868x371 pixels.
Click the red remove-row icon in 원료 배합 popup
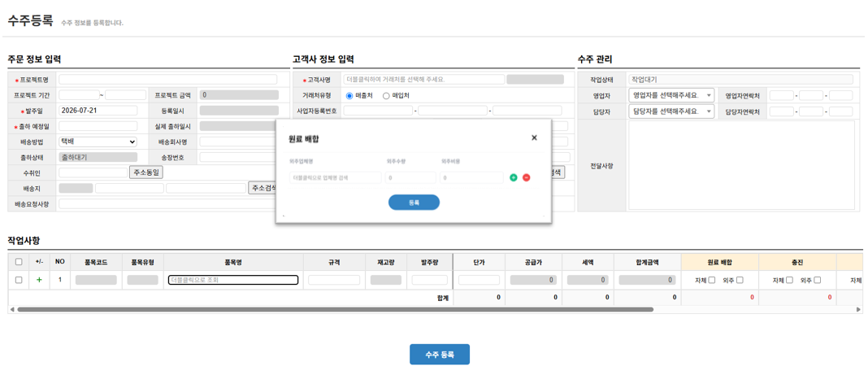[x=526, y=177]
